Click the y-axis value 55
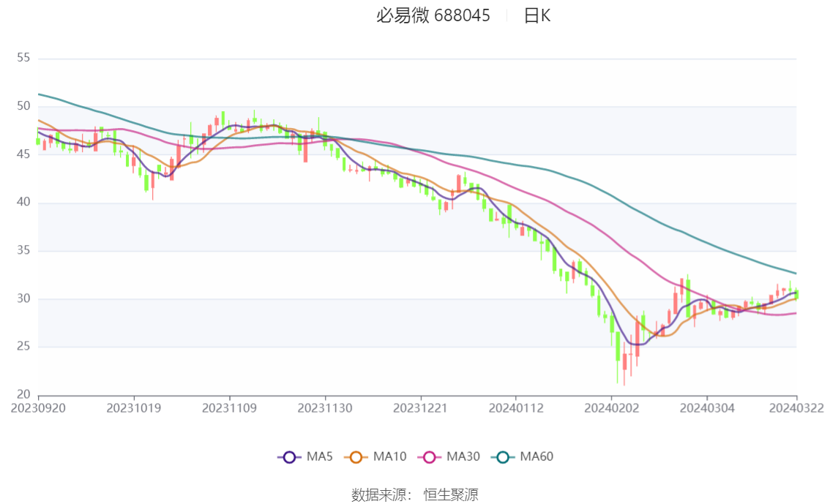This screenshot has width=830, height=504. [x=24, y=58]
